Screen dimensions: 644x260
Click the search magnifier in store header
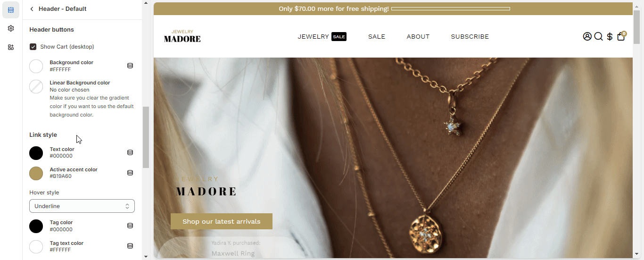(x=598, y=36)
